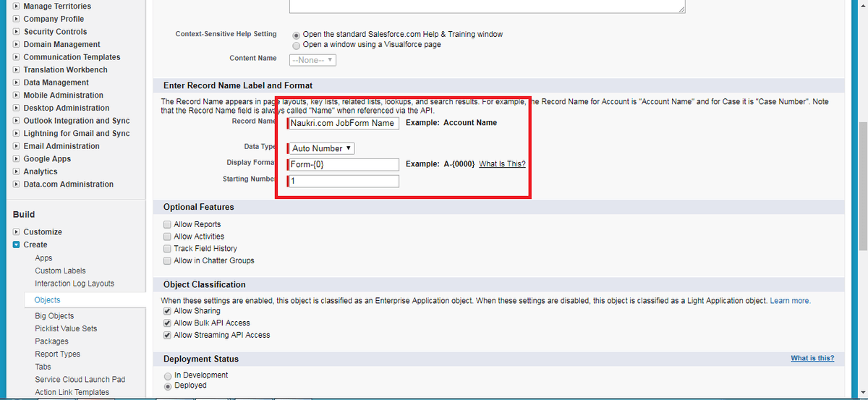Expand the Email Administration arrow icon
The image size is (868, 400).
coord(17,146)
